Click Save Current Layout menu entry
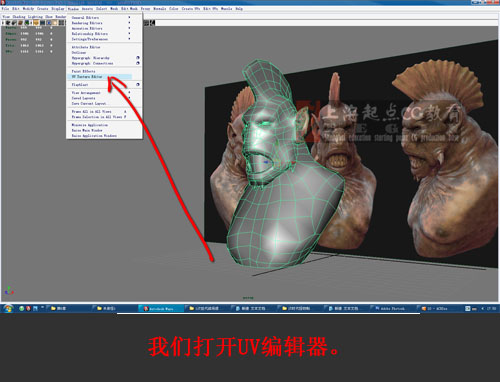500x382 pixels. [89, 104]
